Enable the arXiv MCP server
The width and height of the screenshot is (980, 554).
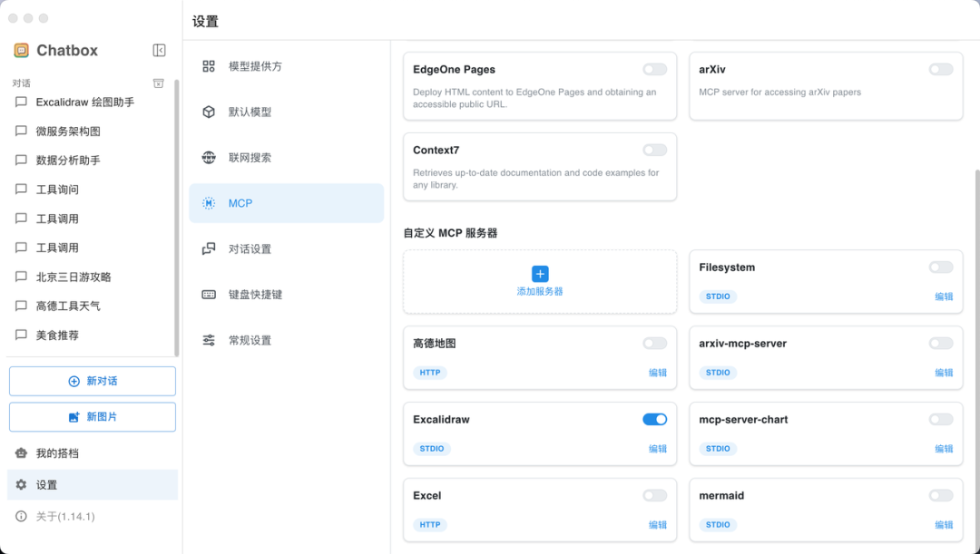pyautogui.click(x=941, y=68)
